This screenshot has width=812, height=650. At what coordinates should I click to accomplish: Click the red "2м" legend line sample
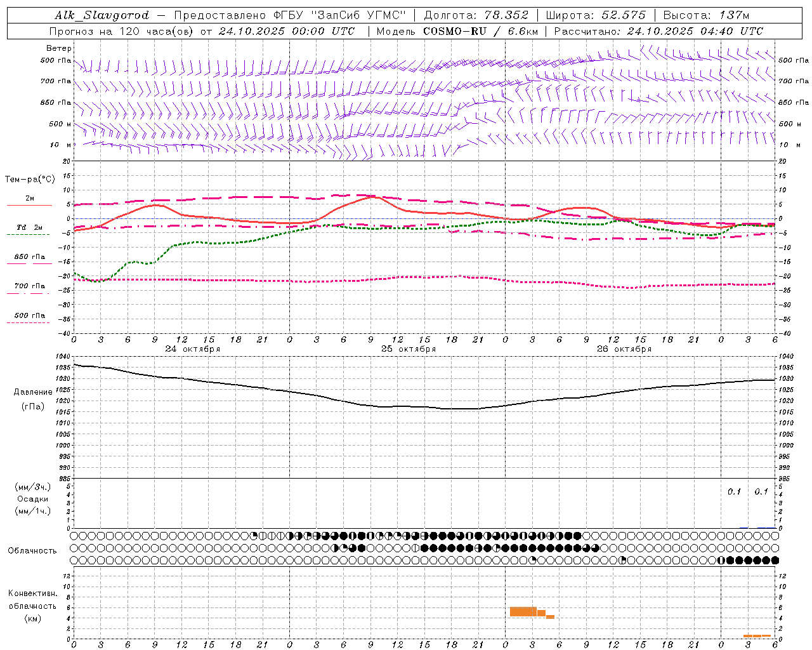coord(29,205)
